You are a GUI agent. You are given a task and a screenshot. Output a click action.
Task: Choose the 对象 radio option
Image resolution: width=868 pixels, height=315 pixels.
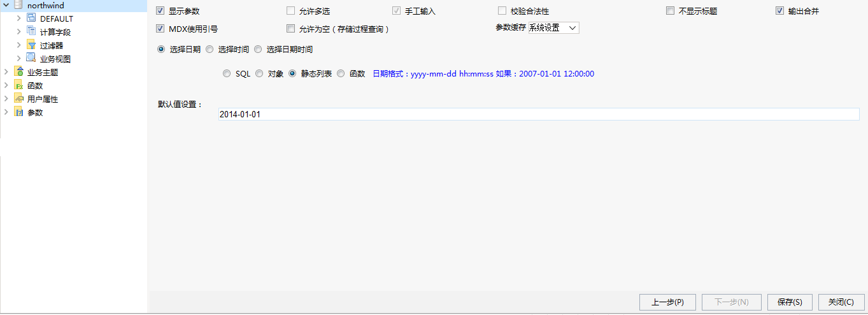pos(259,73)
